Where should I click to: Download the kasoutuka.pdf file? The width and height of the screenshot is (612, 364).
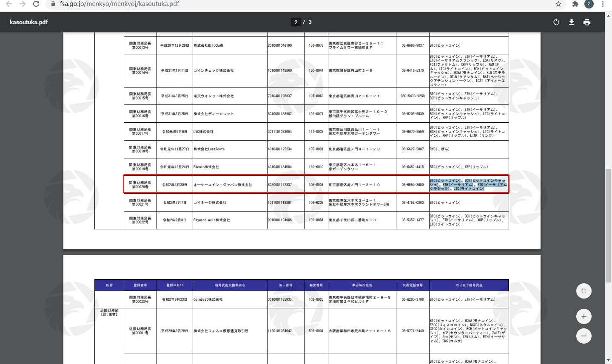coord(572,22)
